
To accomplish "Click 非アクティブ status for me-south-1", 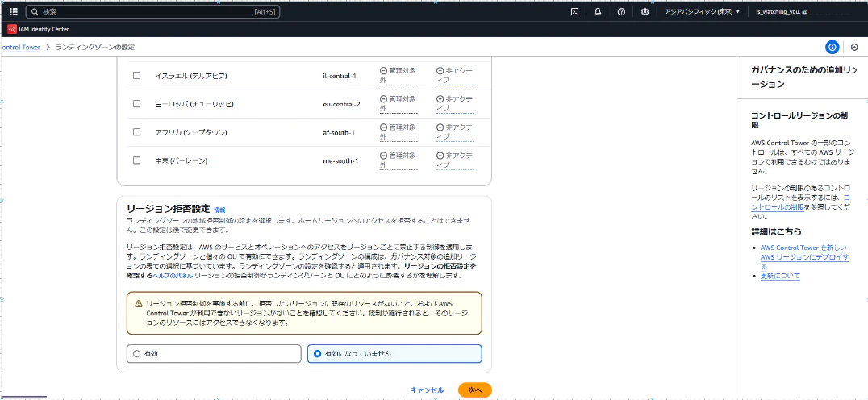I will tap(455, 160).
